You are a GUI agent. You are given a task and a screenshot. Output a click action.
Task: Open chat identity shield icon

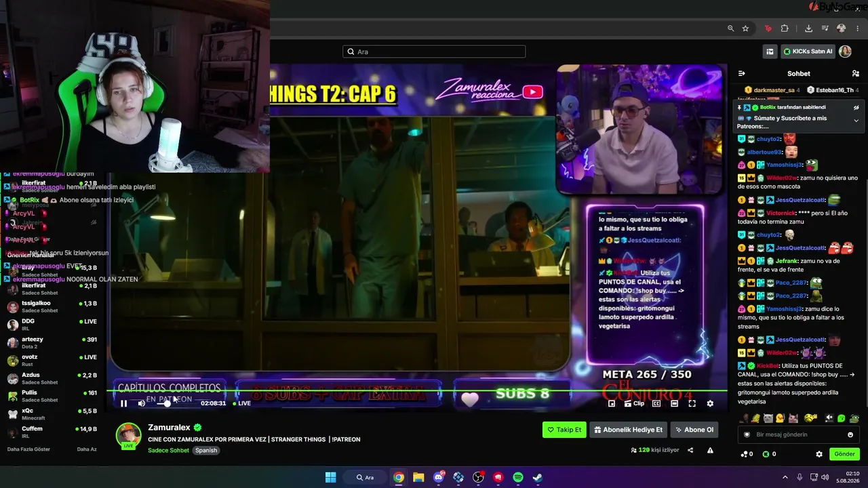click(x=747, y=434)
